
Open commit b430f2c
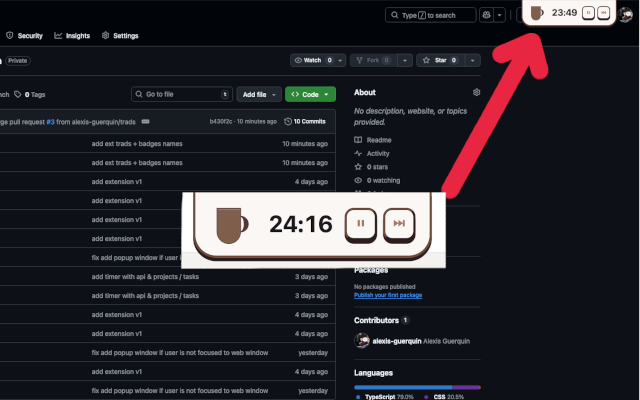click(x=221, y=122)
